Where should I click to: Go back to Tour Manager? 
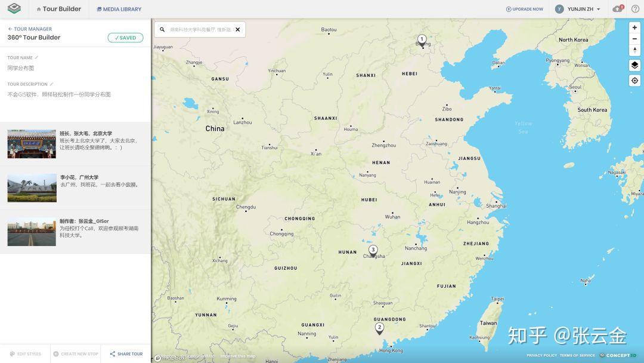[x=30, y=29]
